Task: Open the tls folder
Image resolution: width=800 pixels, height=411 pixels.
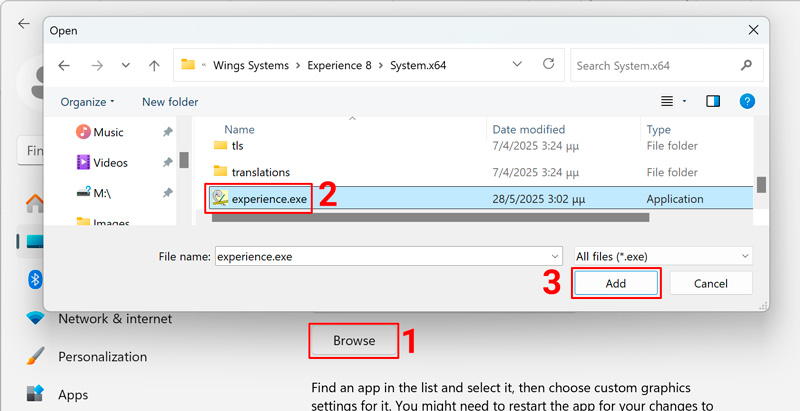Action: click(237, 146)
